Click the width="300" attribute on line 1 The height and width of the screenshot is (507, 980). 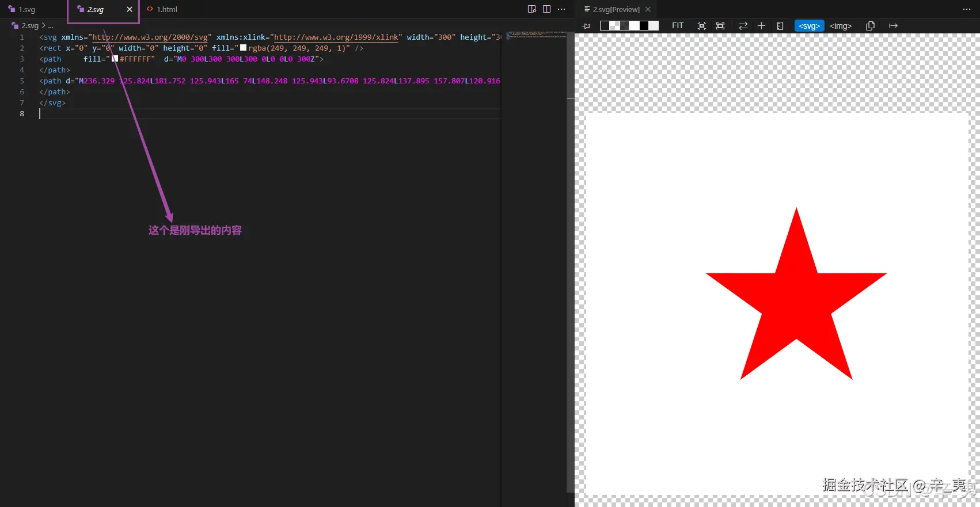click(x=431, y=37)
